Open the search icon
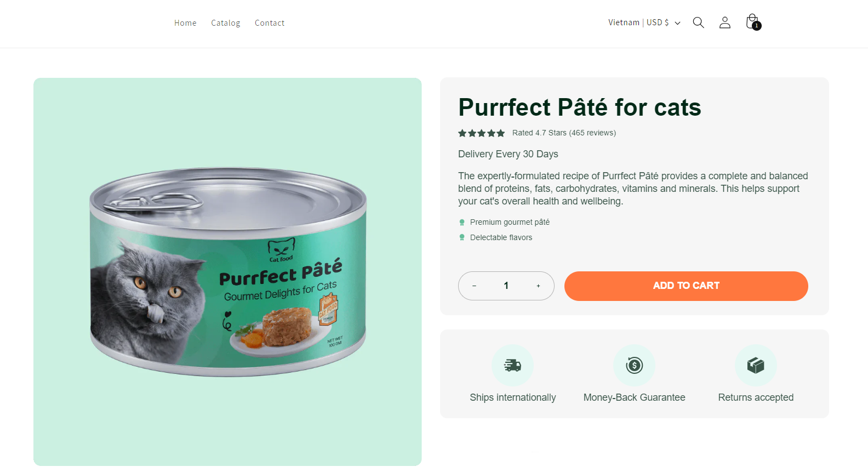Image resolution: width=868 pixels, height=472 pixels. 698,22
